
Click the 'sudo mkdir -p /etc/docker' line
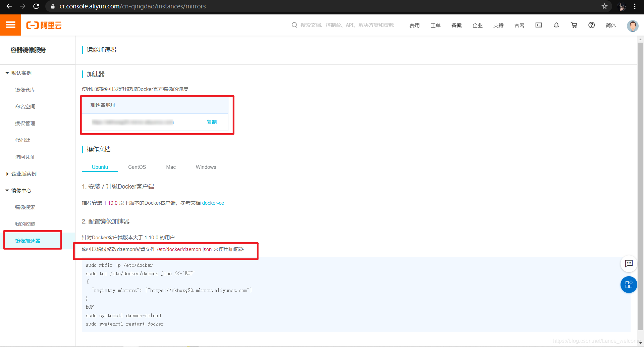coord(119,265)
